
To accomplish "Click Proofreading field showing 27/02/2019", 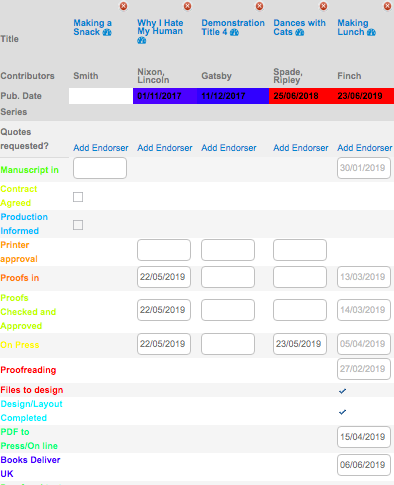I will [364, 369].
